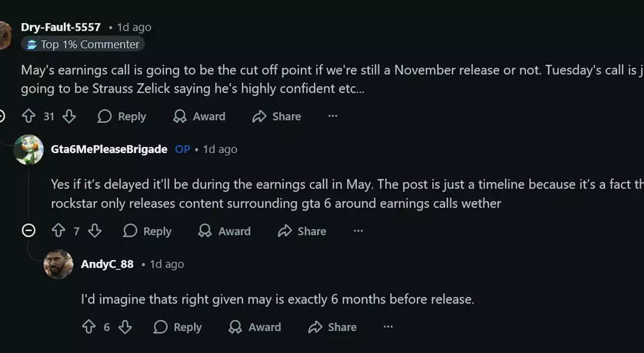The height and width of the screenshot is (353, 644).
Task: Upvote Gta6MePleaseBrigade's reply
Action: [x=58, y=231]
